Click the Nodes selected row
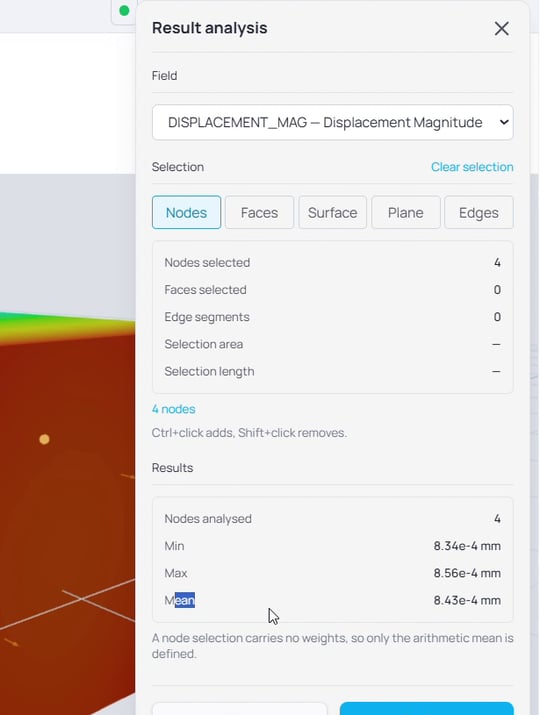Screen dimensions: 540x715 (x=332, y=263)
